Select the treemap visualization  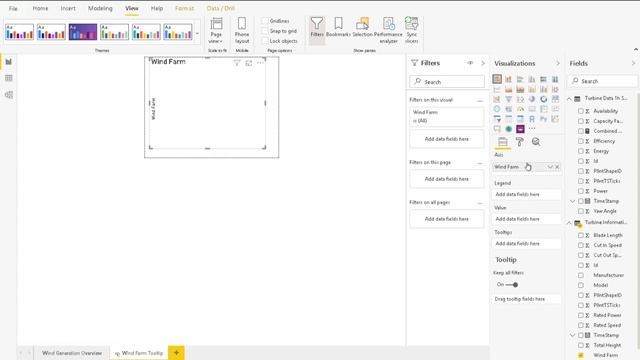pos(555,99)
